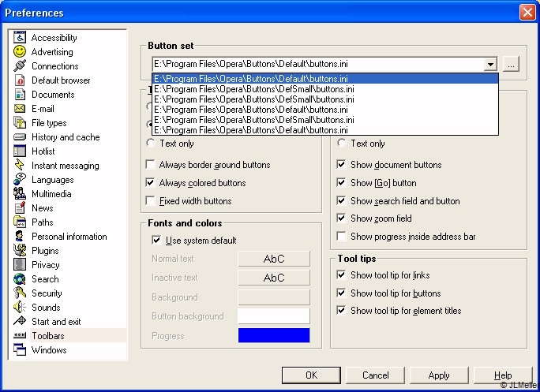The image size is (540, 392).
Task: Open the Connections plug icon
Action: point(20,65)
